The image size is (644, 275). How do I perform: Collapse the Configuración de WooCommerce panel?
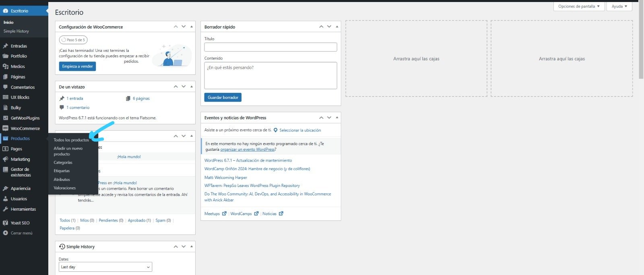(x=192, y=27)
